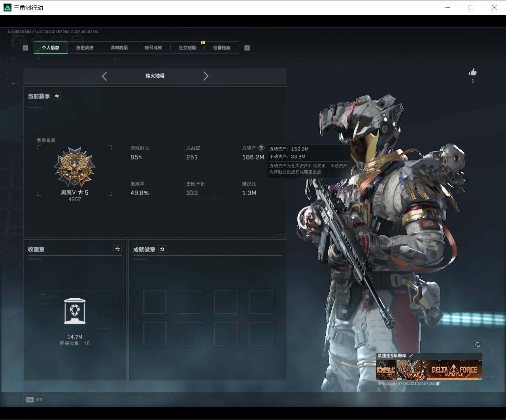The image size is (506, 420).
Task: Click the 4957 rank score
Action: [75, 200]
